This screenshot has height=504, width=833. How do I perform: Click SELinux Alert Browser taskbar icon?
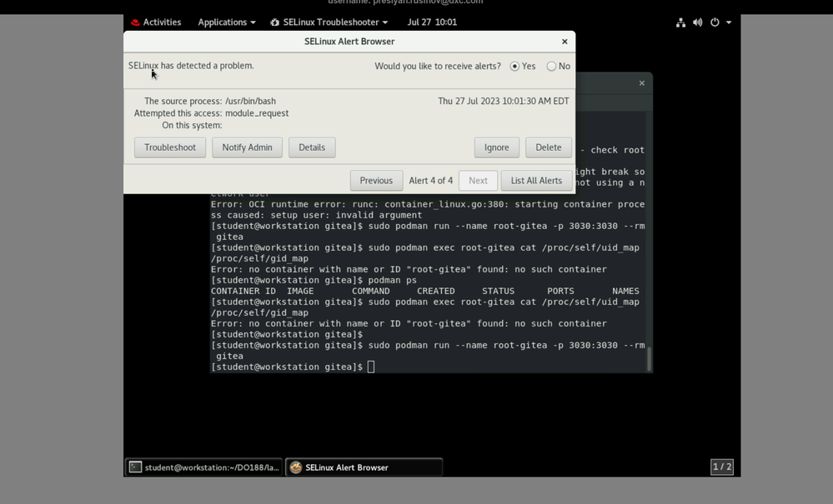click(296, 467)
